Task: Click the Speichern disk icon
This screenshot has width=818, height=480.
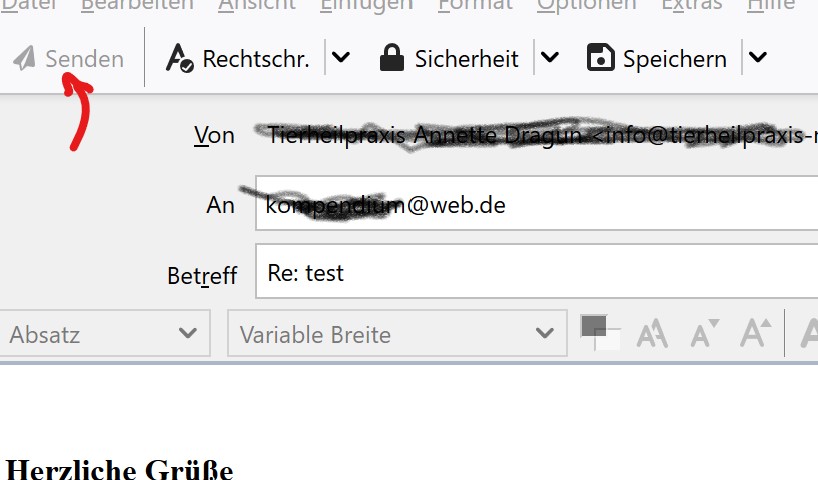Action: 600,58
